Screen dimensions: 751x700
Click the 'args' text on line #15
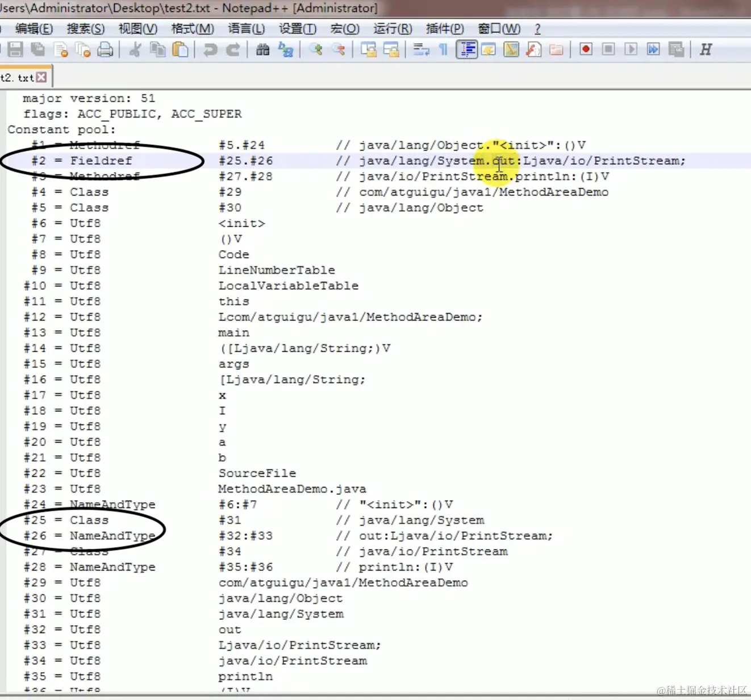click(233, 364)
